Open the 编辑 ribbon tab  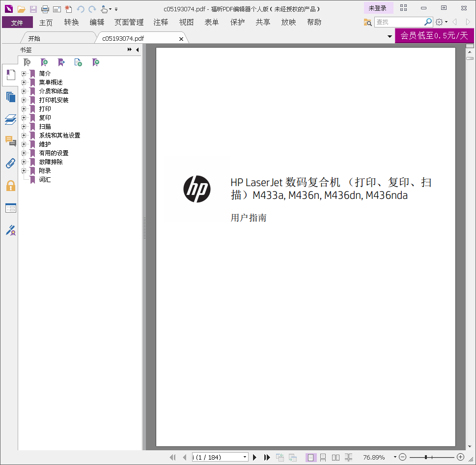pos(97,23)
